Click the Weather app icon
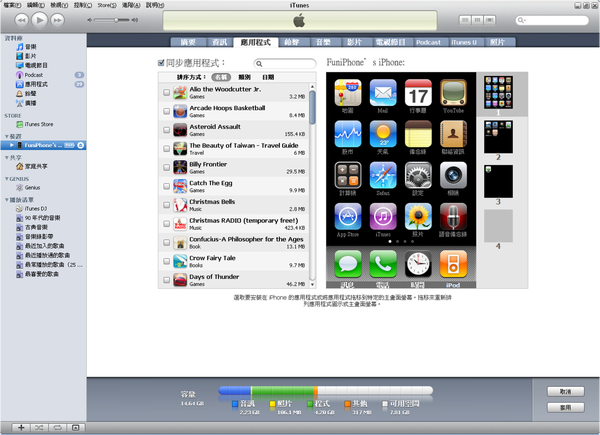This screenshot has width=600, height=435. (383, 134)
